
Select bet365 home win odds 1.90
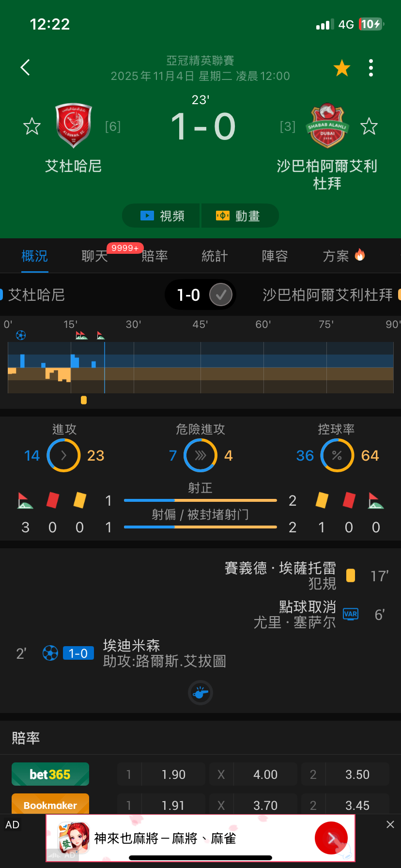pyautogui.click(x=173, y=775)
